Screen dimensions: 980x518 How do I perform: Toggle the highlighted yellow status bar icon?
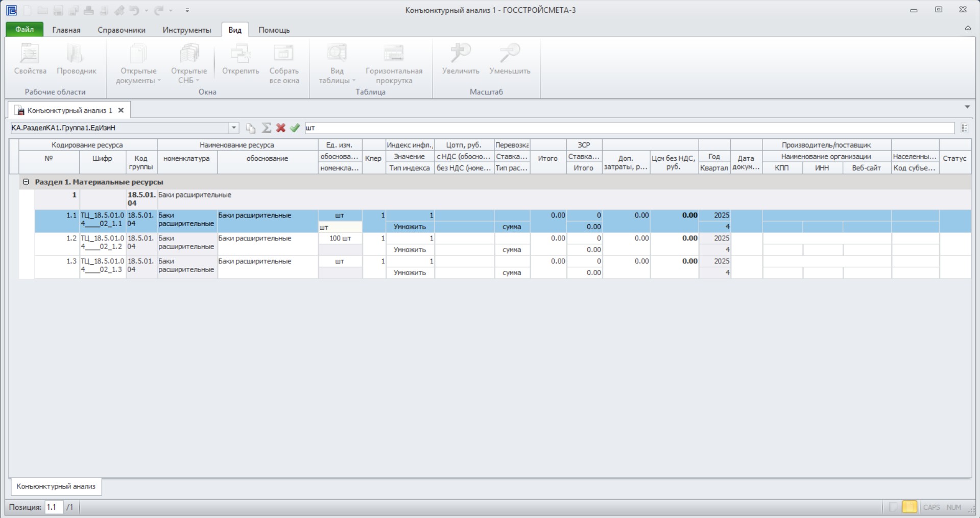[x=909, y=507]
